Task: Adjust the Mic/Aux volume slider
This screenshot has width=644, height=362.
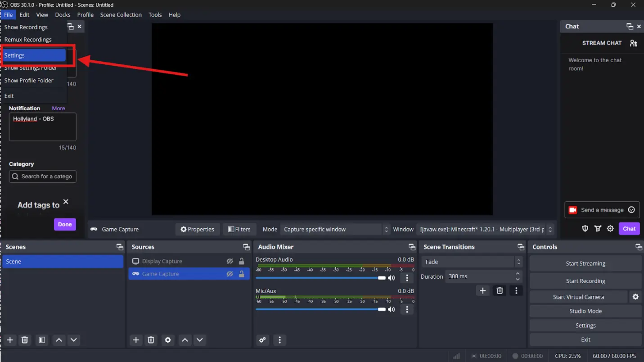Action: click(382, 309)
